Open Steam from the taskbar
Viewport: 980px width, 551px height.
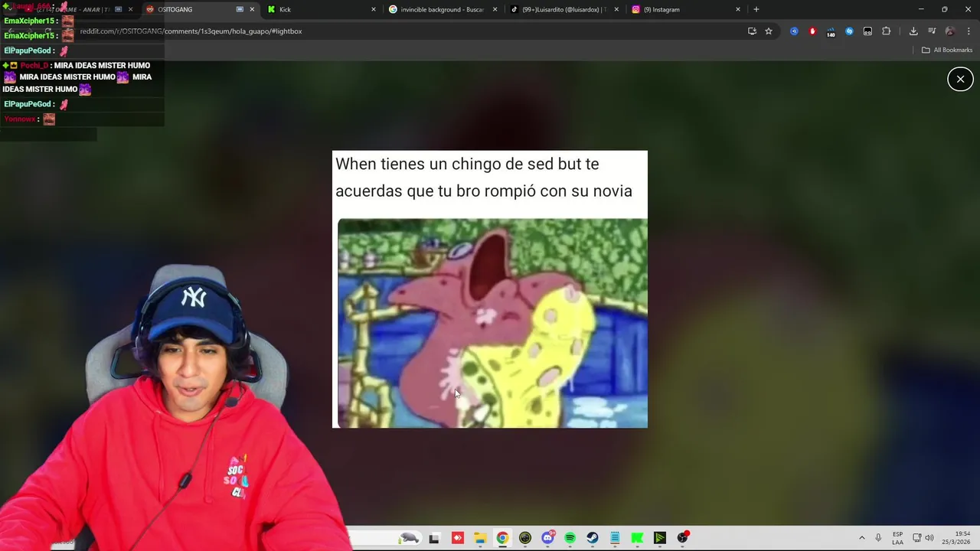click(x=593, y=538)
